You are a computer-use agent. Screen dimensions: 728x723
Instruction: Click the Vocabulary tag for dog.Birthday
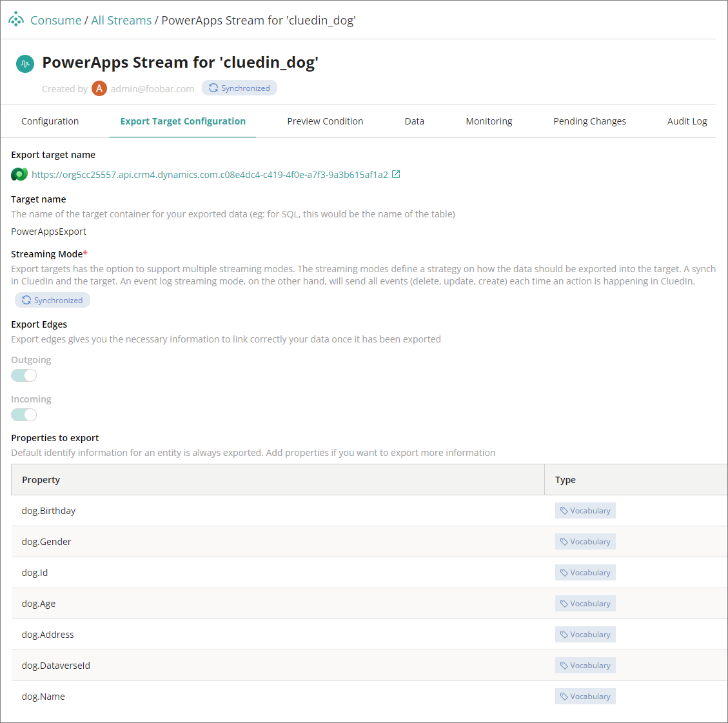(x=585, y=510)
